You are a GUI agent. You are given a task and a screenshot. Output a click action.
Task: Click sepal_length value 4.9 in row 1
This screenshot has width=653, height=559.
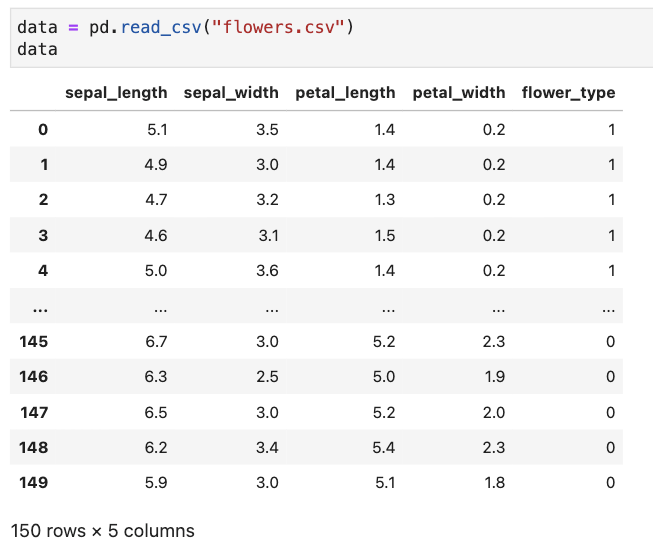click(x=156, y=165)
